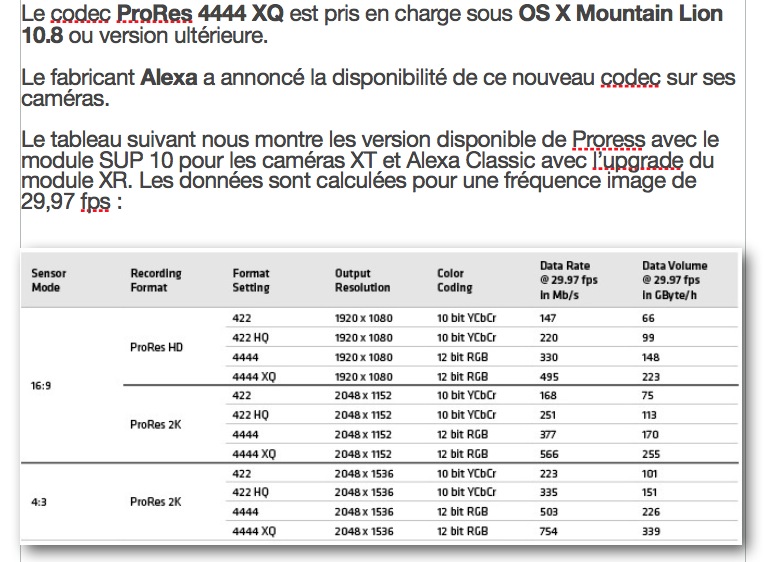Image resolution: width=766 pixels, height=562 pixels.
Task: Click the data volume value "339"
Action: [x=651, y=531]
